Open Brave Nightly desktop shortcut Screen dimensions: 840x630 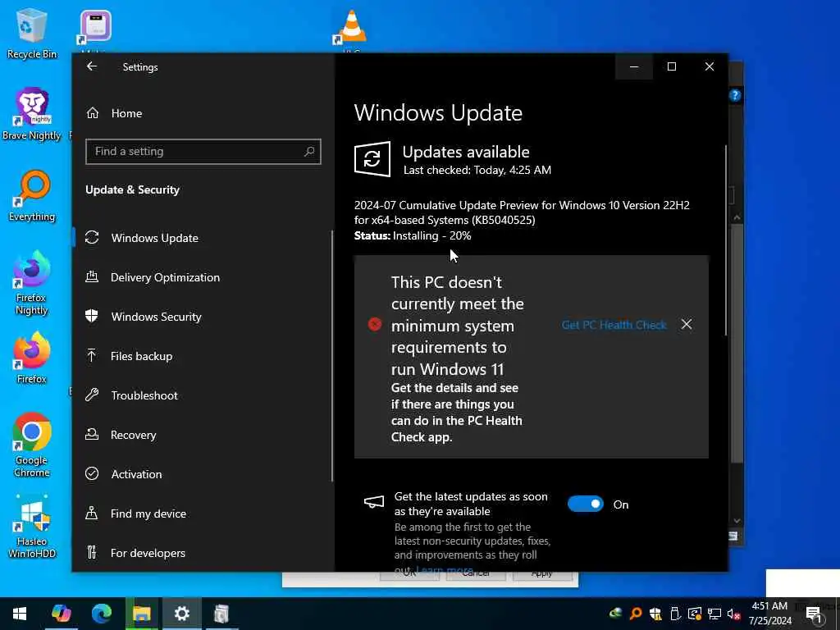point(32,115)
